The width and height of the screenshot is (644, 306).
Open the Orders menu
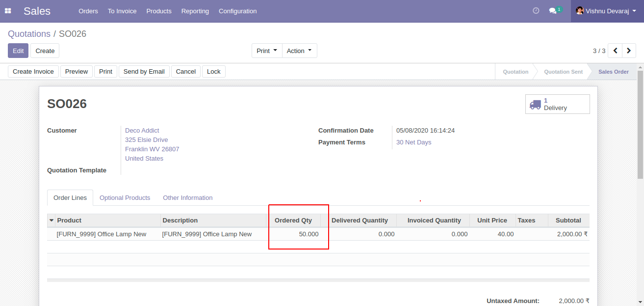click(88, 11)
